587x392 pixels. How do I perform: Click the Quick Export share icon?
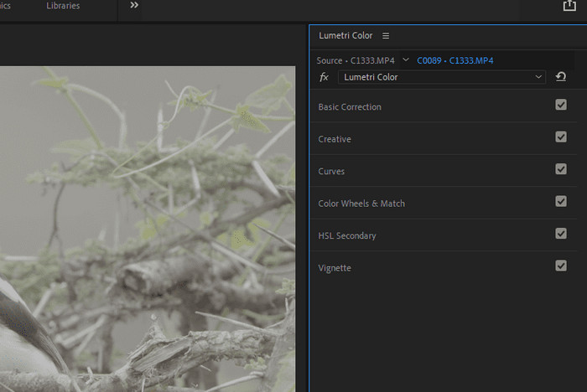569,6
